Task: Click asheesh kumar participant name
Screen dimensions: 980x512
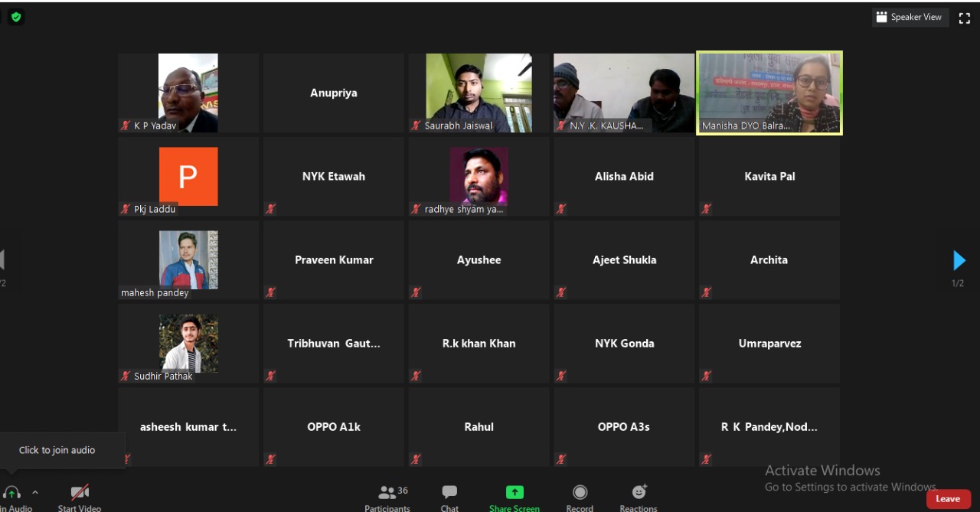Action: [x=188, y=426]
